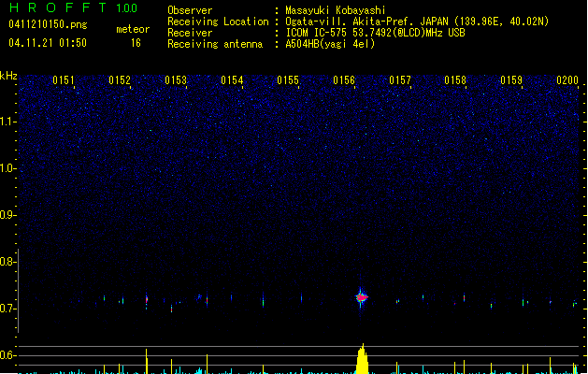Select the 0153 time marker
The image size is (588, 374).
[x=176, y=80]
